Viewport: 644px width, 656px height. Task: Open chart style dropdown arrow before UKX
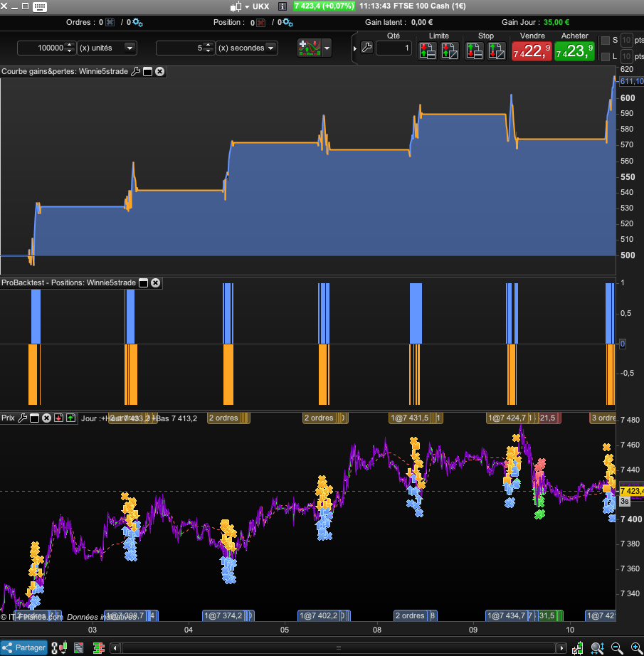(x=247, y=6)
